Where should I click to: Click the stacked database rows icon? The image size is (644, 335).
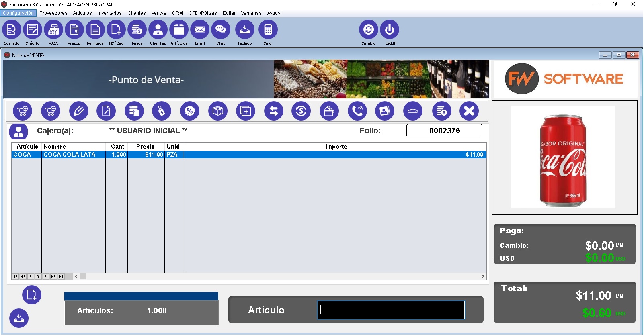pos(134,111)
